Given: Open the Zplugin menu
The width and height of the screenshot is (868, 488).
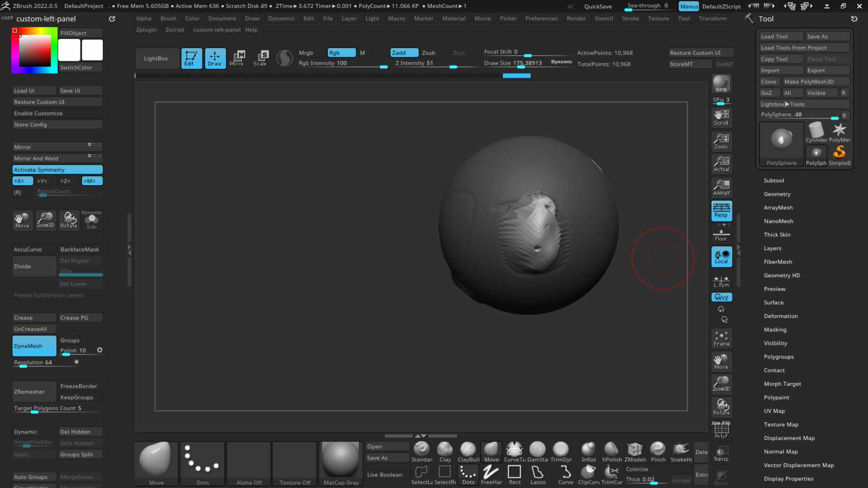Looking at the screenshot, I should (146, 30).
